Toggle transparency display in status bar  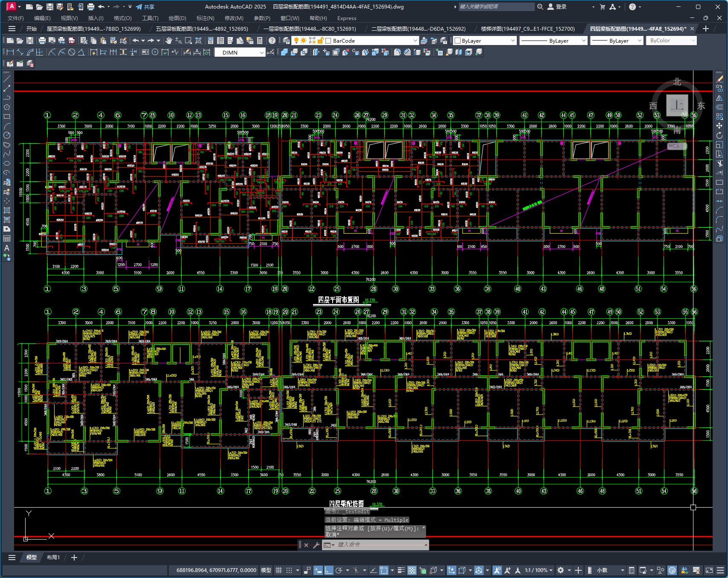(412, 570)
